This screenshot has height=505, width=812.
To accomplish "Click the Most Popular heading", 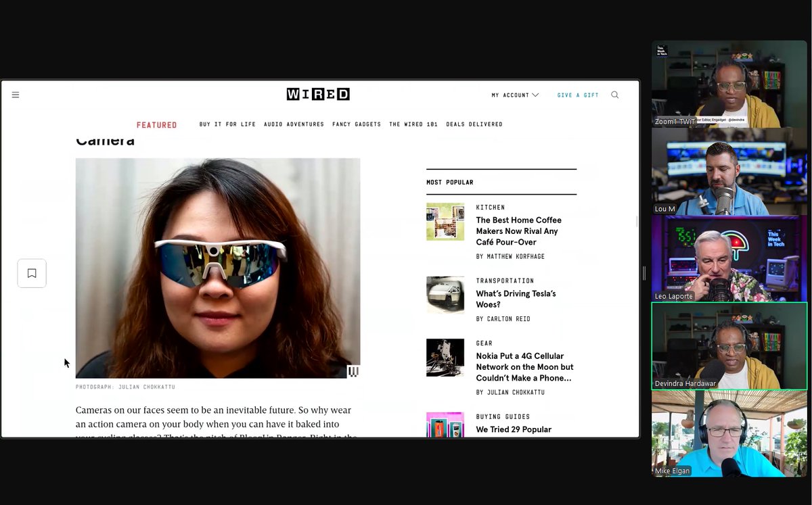I will pos(450,183).
